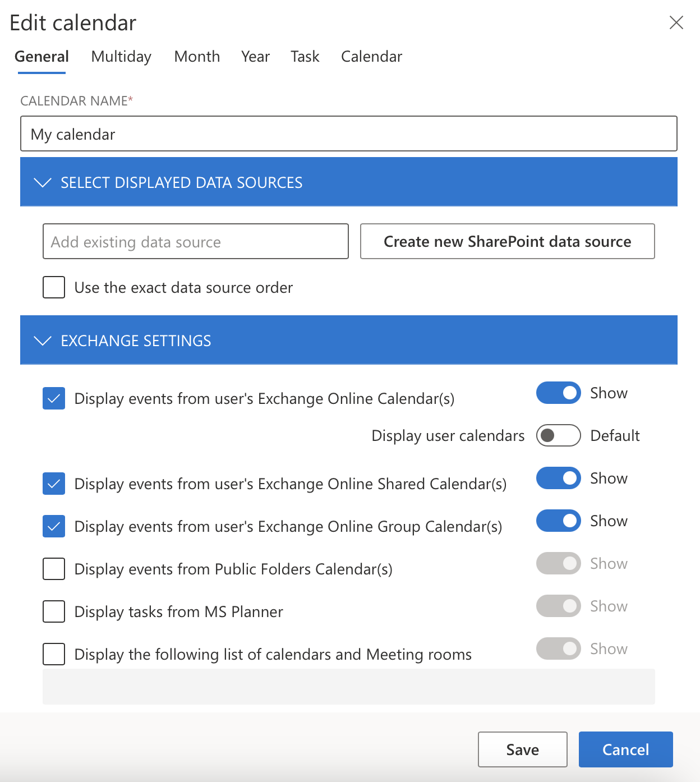
Task: Click the CALENDAR NAME text field
Action: 348,134
